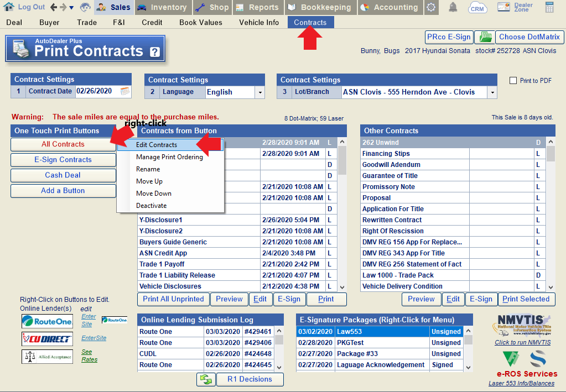This screenshot has width=566, height=392.
Task: Choose Rename from the context menu
Action: click(170, 169)
